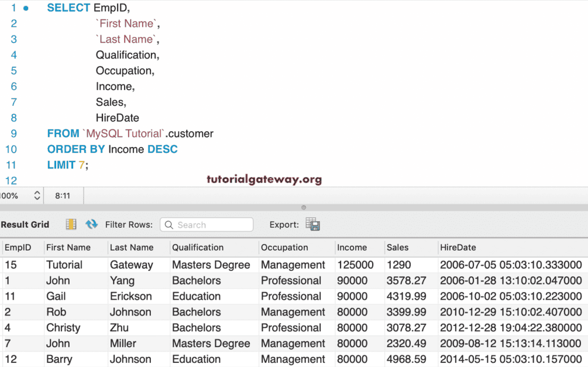This screenshot has height=367, width=588.
Task: Select the cell containing Barry
Action: click(x=59, y=359)
